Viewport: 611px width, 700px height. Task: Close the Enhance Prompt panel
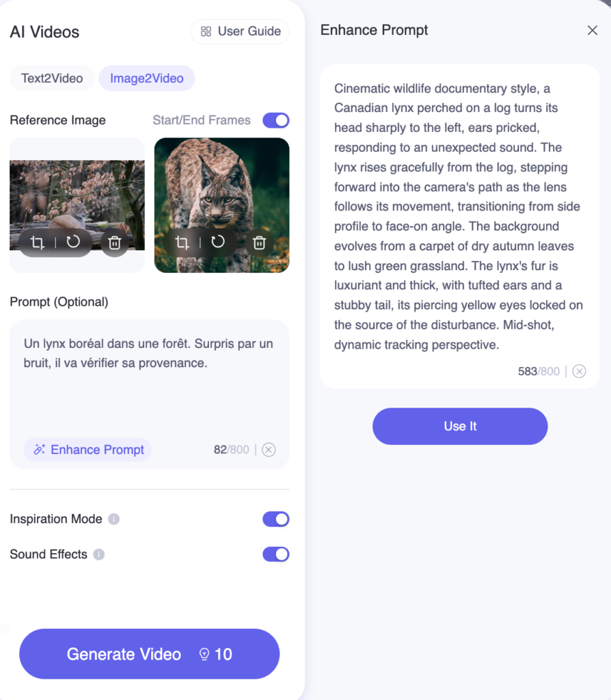point(593,30)
